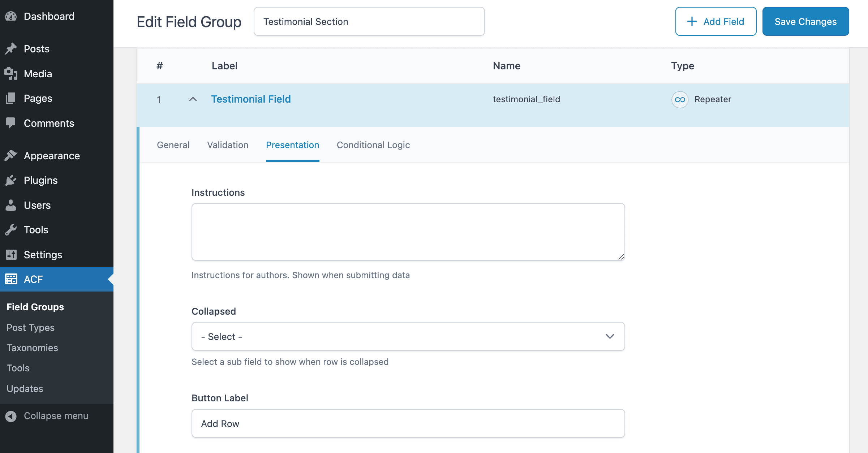
Task: Click the Media icon
Action: (x=11, y=73)
